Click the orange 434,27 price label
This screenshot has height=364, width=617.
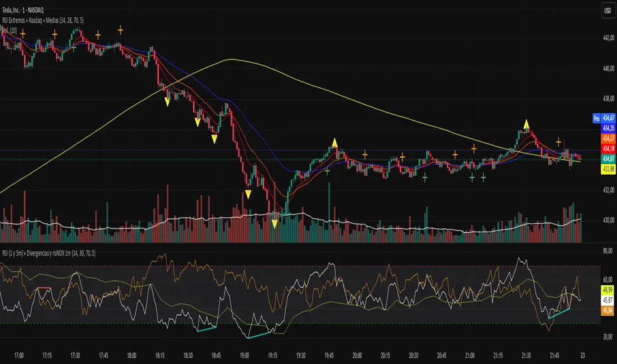pos(608,138)
